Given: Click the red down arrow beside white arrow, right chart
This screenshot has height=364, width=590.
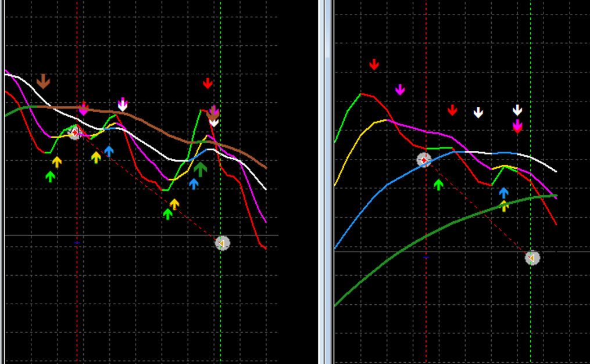Looking at the screenshot, I should tap(452, 110).
